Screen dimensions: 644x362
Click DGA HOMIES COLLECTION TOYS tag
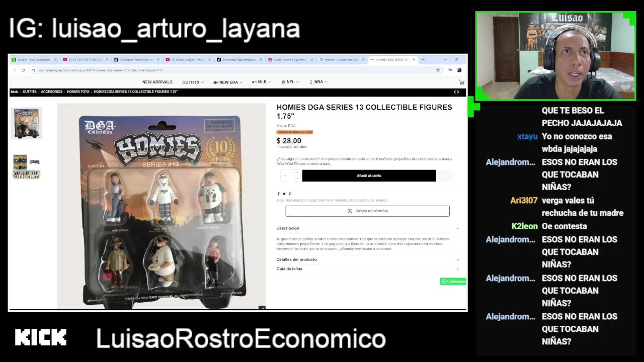click(309, 200)
